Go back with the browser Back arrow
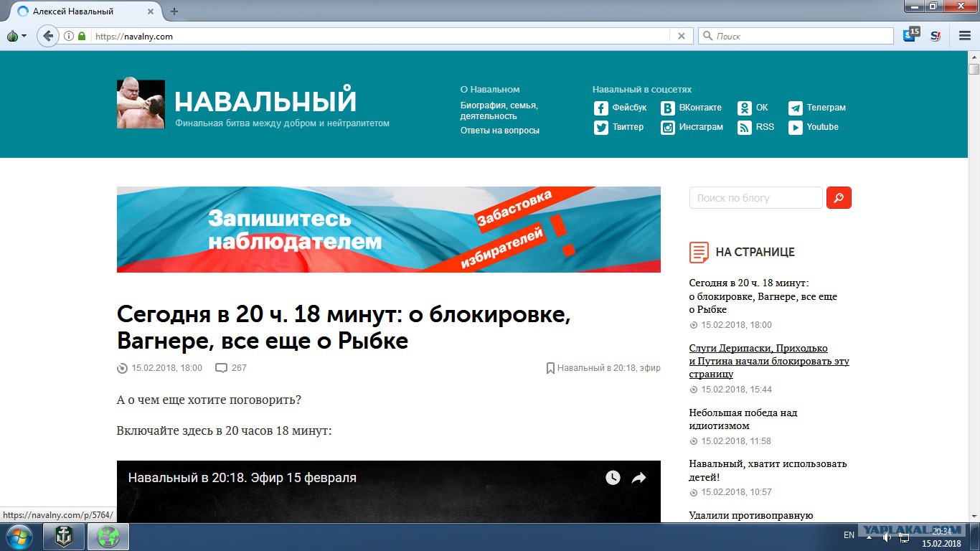Screen dimensions: 980x551 (x=48, y=36)
